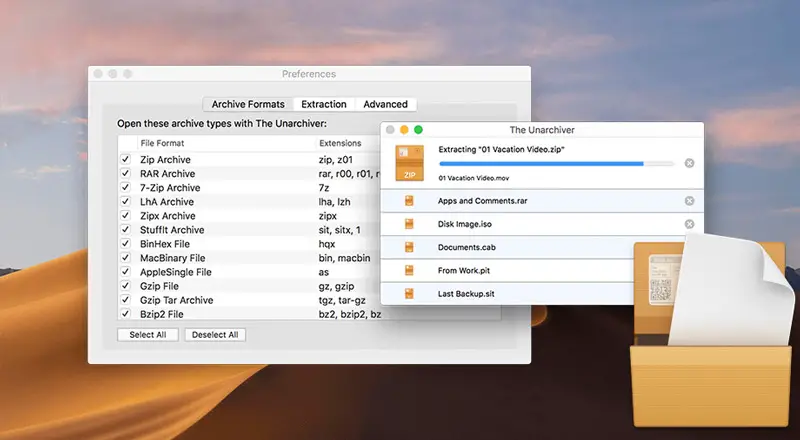The width and height of the screenshot is (800, 440).
Task: Click the BinHex File format name
Action: (x=165, y=244)
